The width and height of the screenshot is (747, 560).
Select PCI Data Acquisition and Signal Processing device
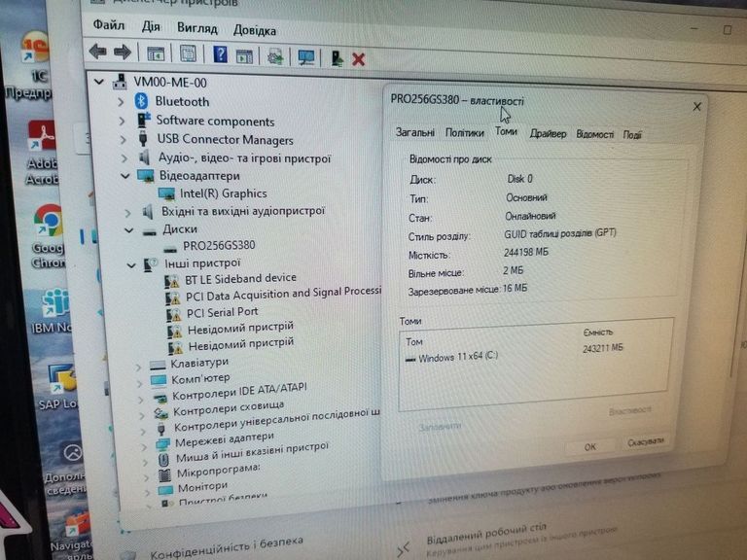tap(283, 294)
